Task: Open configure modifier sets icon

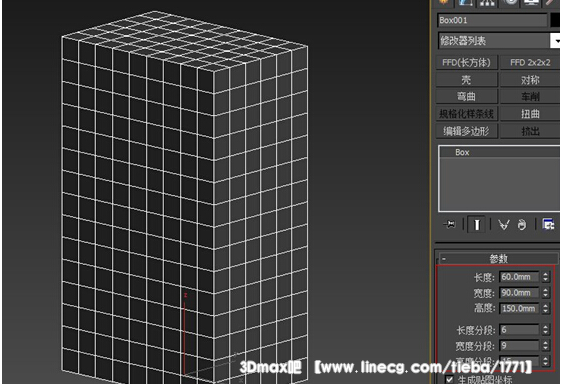Action: pos(548,224)
